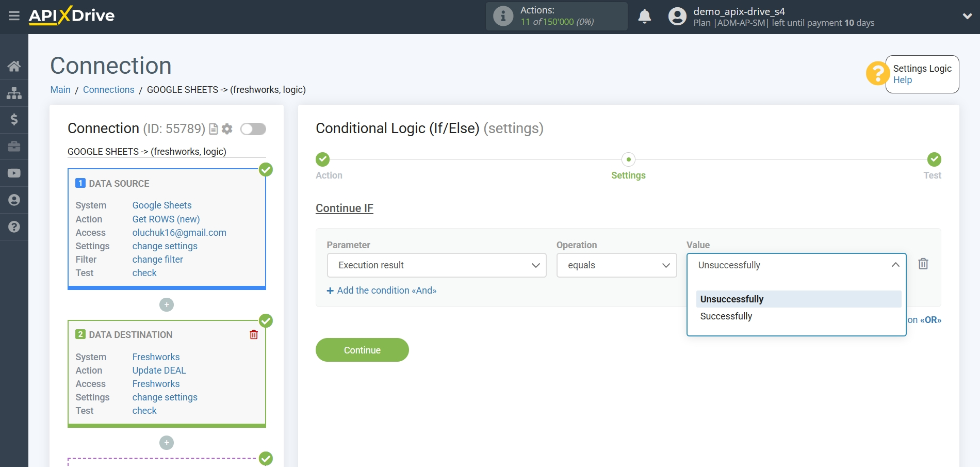This screenshot has width=980, height=467.
Task: Add the condition «And»
Action: tap(382, 291)
